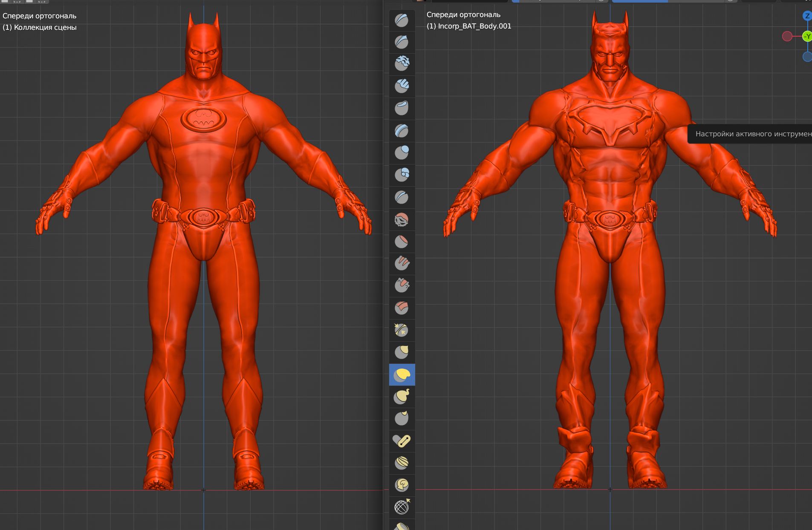Click '(1) Коллекция сцены' text in left viewport
Viewport: 812px width, 530px height.
40,28
